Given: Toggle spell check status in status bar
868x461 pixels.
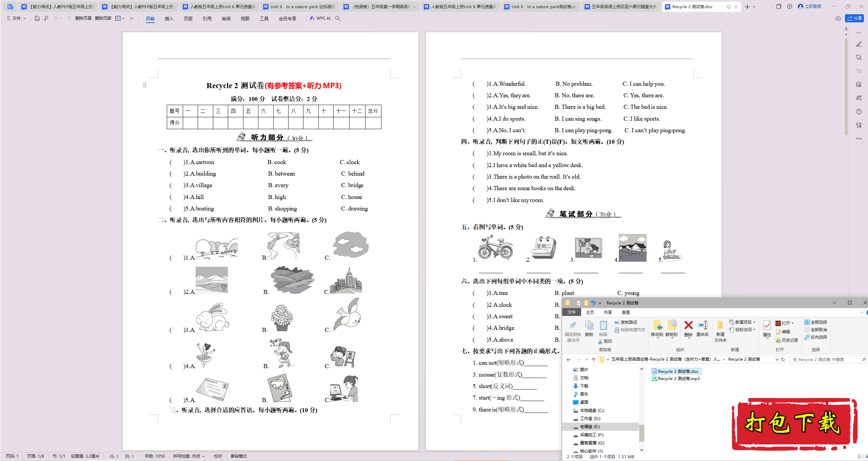Looking at the screenshot, I should (x=189, y=456).
